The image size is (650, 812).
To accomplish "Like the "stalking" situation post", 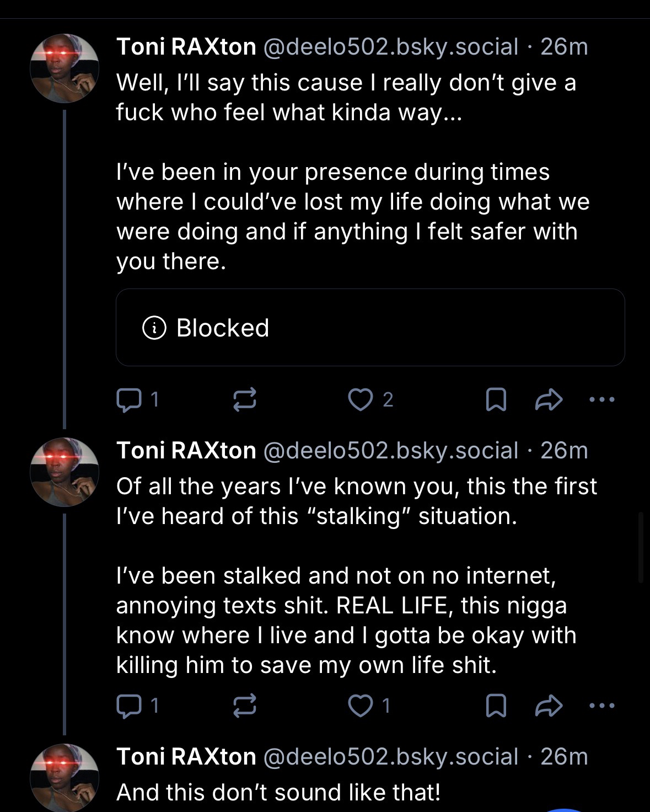I will (x=361, y=706).
